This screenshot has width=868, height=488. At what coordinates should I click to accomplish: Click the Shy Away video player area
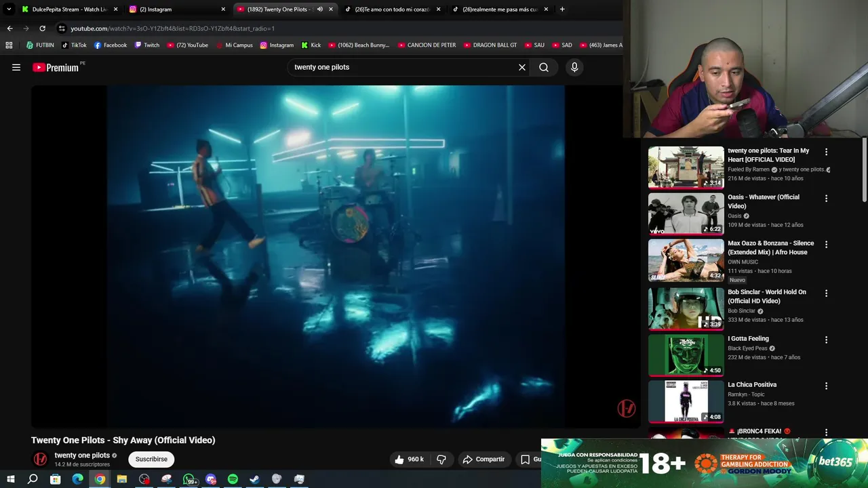click(335, 256)
